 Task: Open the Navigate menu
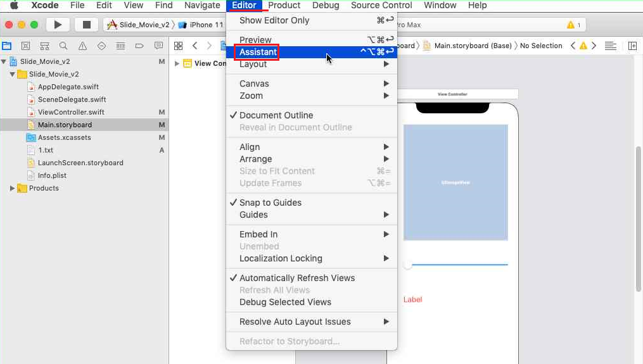pos(202,5)
